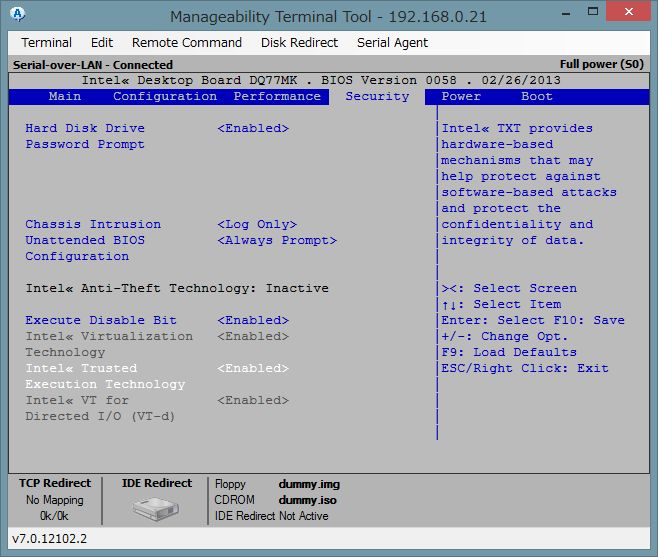Select 'Execute Disable Bit' setting label

[101, 320]
